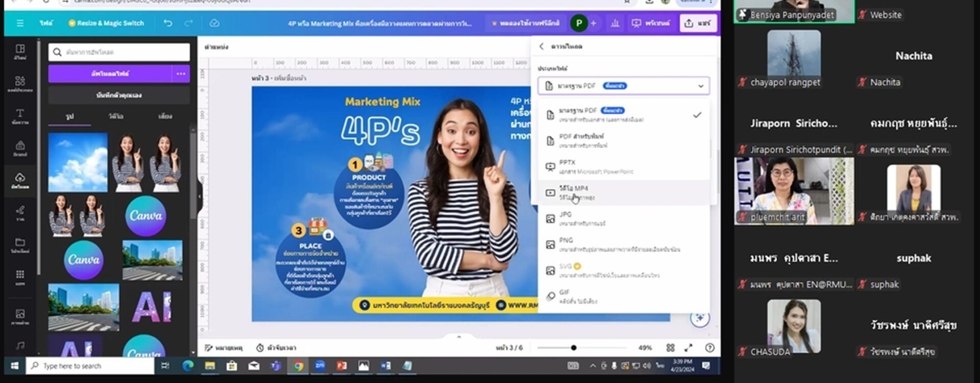Select the Canva logo thumbnail beside woman images
The width and height of the screenshot is (980, 383).
[145, 216]
